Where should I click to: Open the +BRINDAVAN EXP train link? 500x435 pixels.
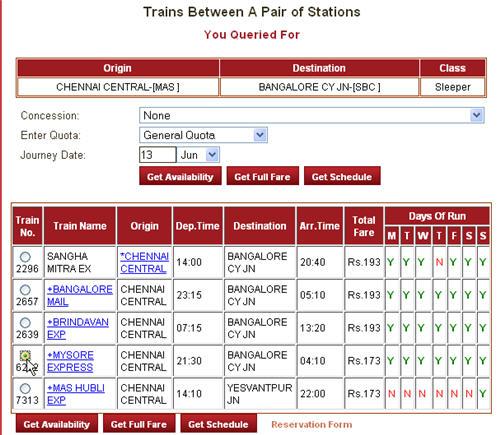click(77, 328)
